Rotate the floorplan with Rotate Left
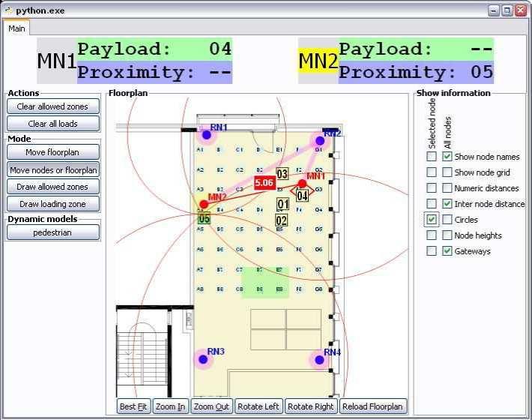This screenshot has width=532, height=420. tap(259, 406)
